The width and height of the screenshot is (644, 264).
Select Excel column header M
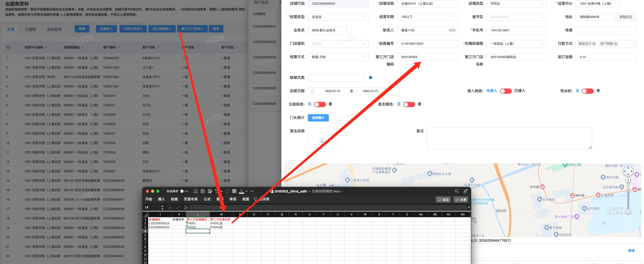coord(221,214)
